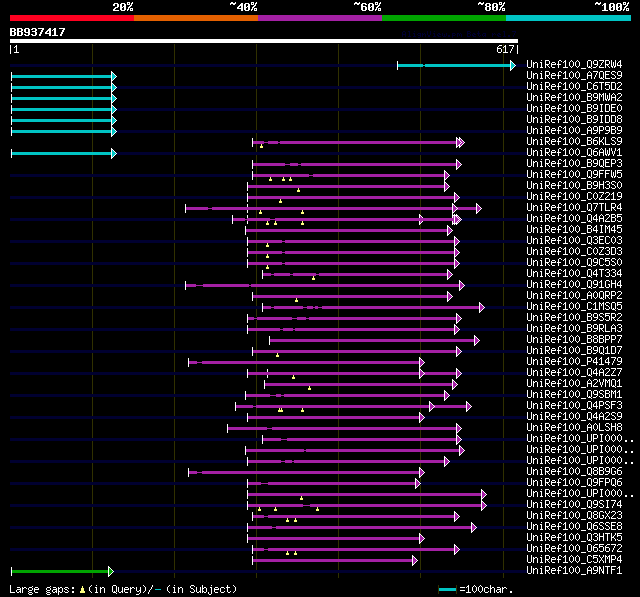Select the UniRef100_B9RLA3 label
The image size is (640, 597).
tap(574, 329)
